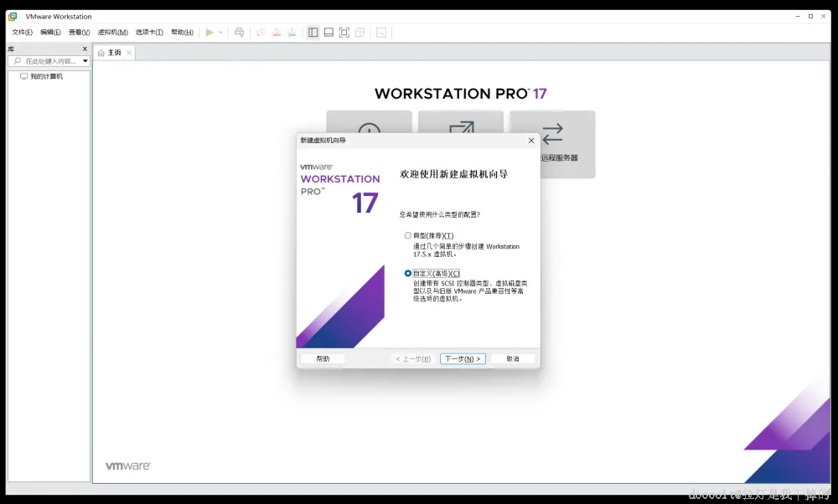This screenshot has width=838, height=504.
Task: Select the 自定义(高级) radio option
Action: 408,274
